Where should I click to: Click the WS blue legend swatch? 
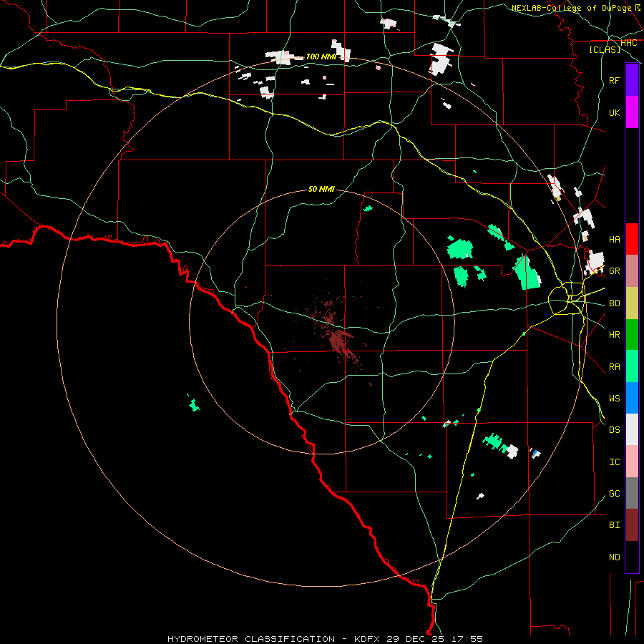point(632,398)
